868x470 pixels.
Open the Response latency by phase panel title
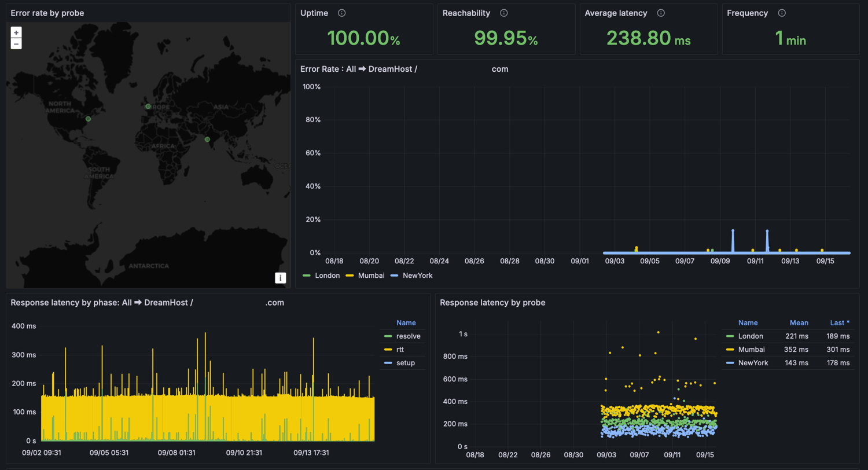[x=148, y=303]
